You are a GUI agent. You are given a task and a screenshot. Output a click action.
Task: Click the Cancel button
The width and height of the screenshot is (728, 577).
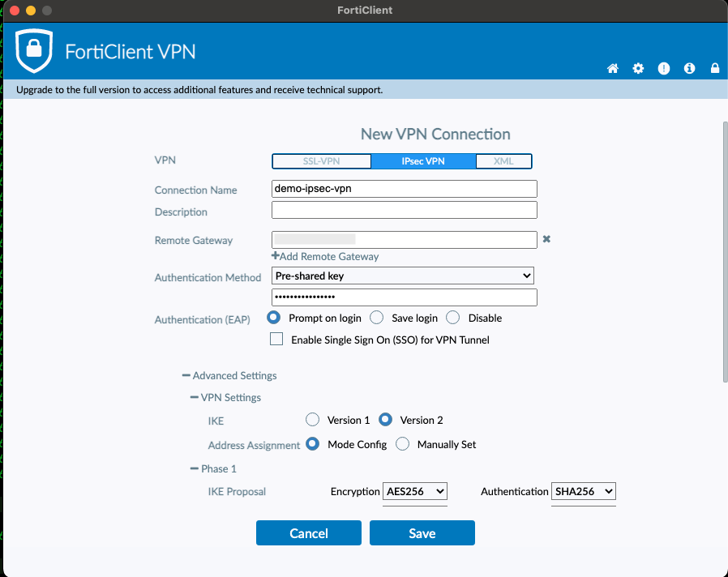[309, 533]
